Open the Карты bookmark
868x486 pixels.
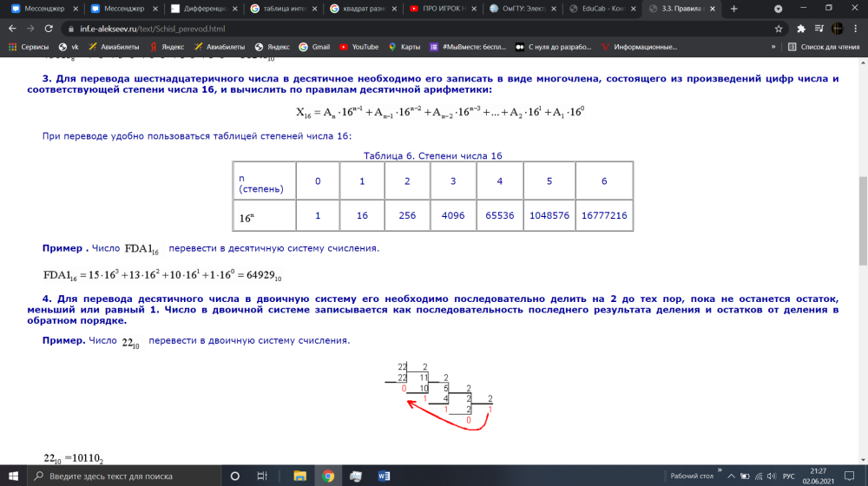point(404,47)
